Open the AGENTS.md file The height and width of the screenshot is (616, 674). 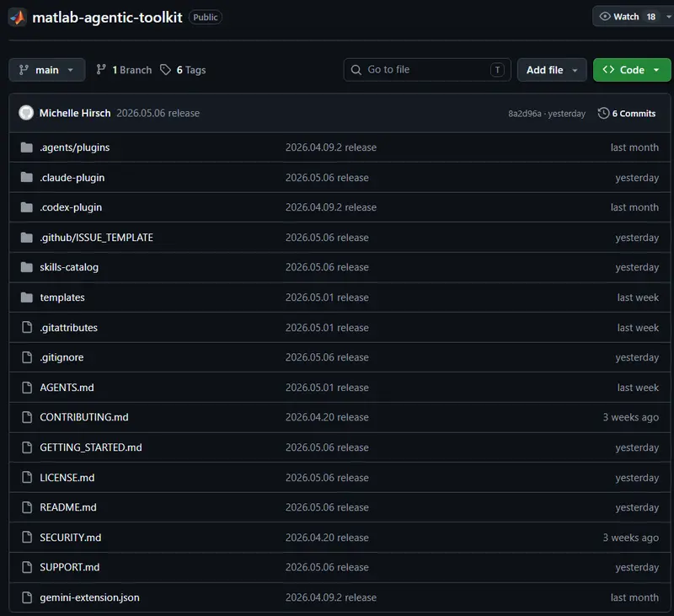click(67, 388)
